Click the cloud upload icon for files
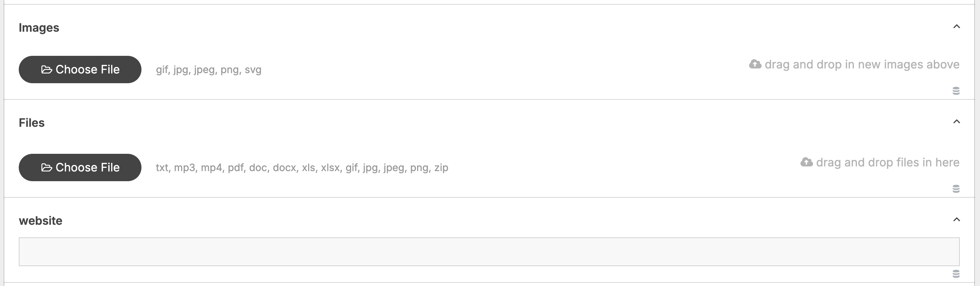The height and width of the screenshot is (286, 980). click(806, 162)
